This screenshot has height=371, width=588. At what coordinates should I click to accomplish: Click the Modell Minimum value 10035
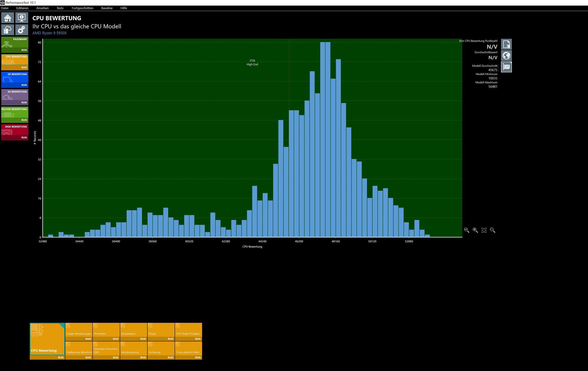coord(493,78)
